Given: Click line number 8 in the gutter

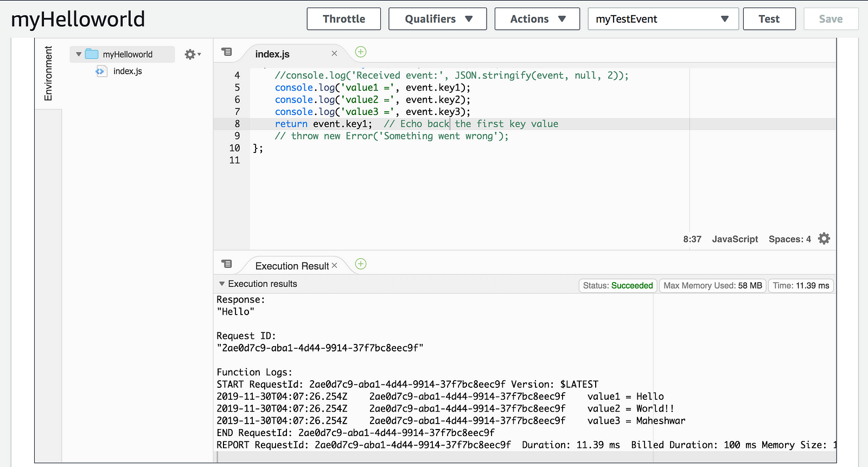Looking at the screenshot, I should coord(237,124).
